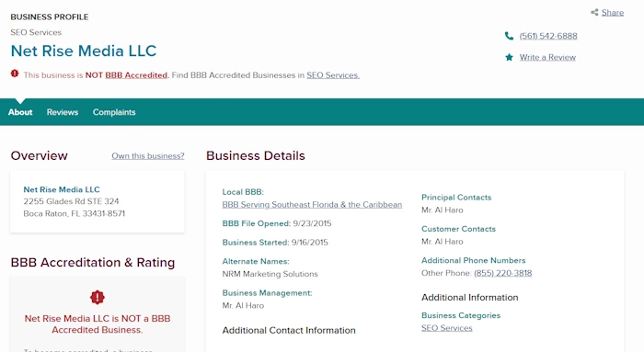Click the Net Rise Media LLC page heading

coord(84,51)
